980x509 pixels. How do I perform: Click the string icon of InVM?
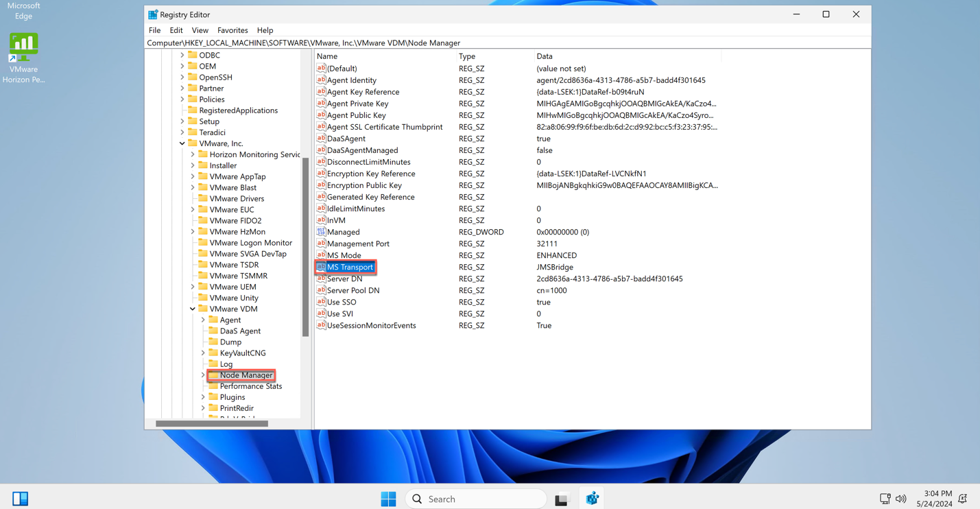[321, 220]
